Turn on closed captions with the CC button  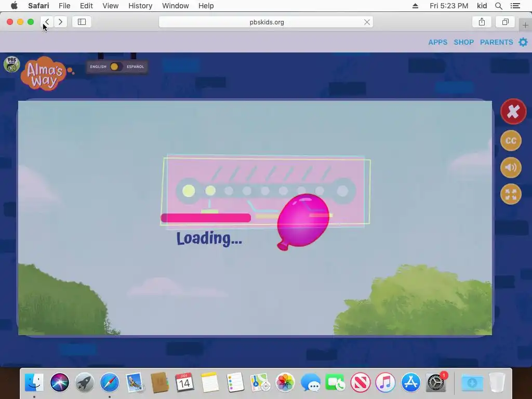pyautogui.click(x=511, y=140)
